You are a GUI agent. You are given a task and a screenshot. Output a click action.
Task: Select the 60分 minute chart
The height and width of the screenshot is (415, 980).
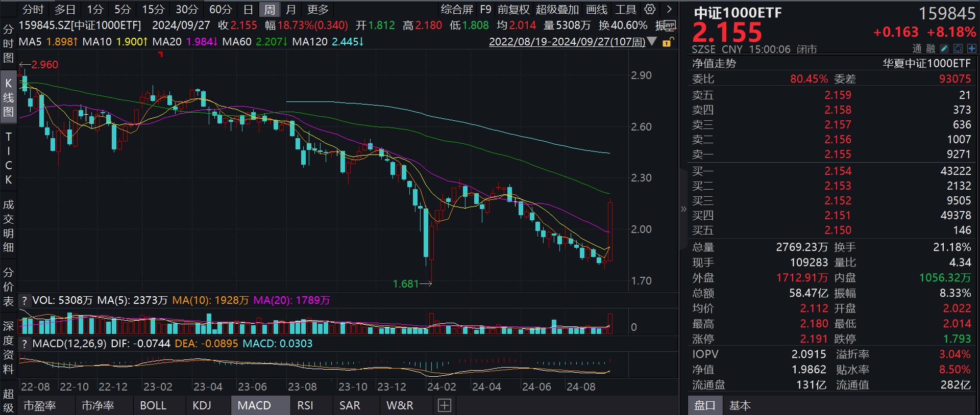[220, 9]
